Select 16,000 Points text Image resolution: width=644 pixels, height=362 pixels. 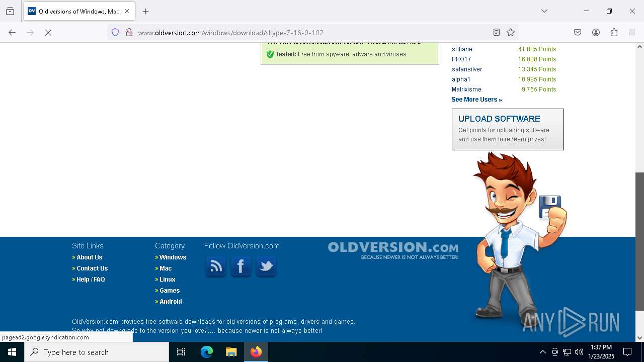click(x=537, y=59)
